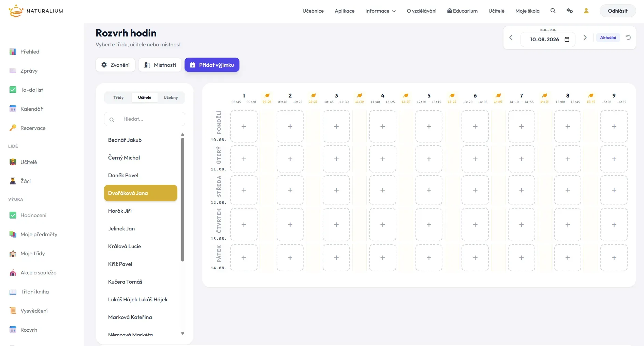Click the Hledat search field
The image size is (644, 346).
tap(145, 119)
